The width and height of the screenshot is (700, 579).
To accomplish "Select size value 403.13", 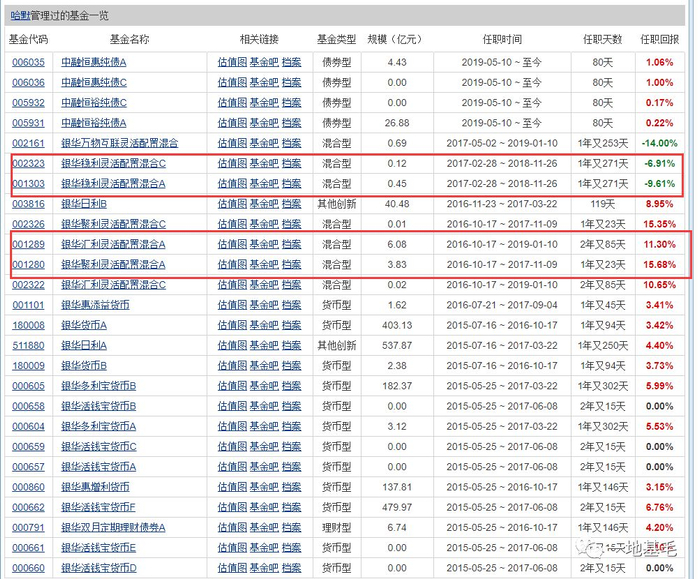I will point(397,325).
